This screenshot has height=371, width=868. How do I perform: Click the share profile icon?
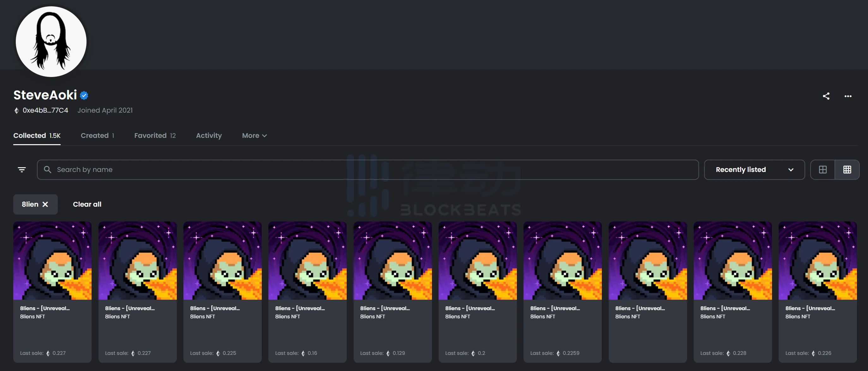(x=826, y=96)
